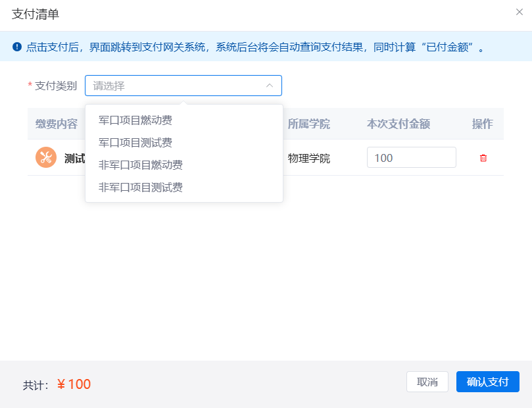Select the 非军口项目测试费 option
The width and height of the screenshot is (532, 408).
[141, 188]
